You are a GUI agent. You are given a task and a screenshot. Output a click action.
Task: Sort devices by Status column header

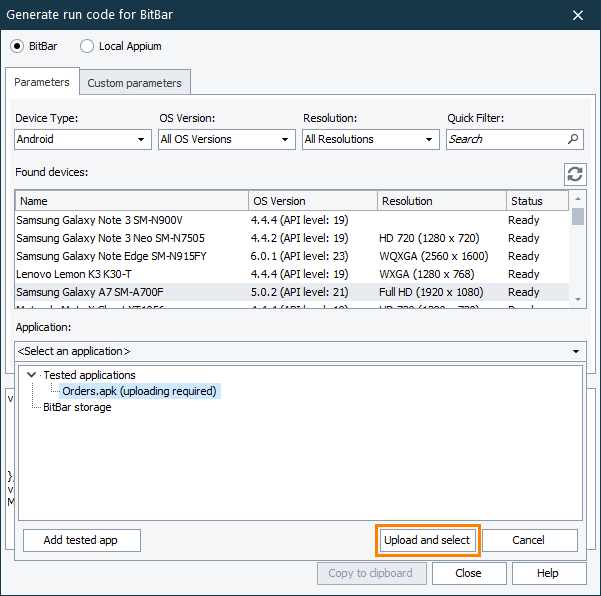(537, 201)
